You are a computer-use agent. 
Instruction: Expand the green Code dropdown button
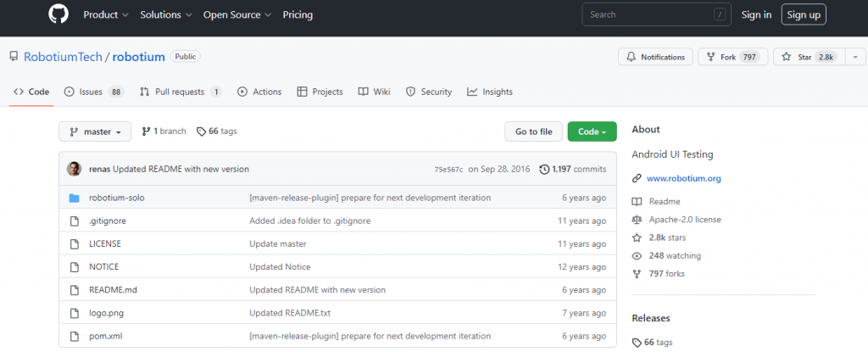pos(592,132)
